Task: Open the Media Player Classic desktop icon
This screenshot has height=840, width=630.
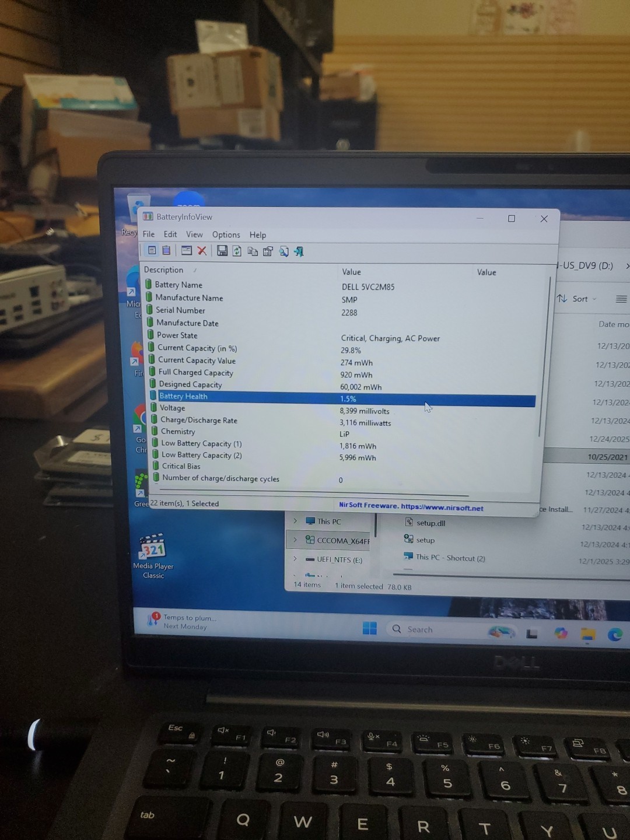Action: tap(153, 556)
